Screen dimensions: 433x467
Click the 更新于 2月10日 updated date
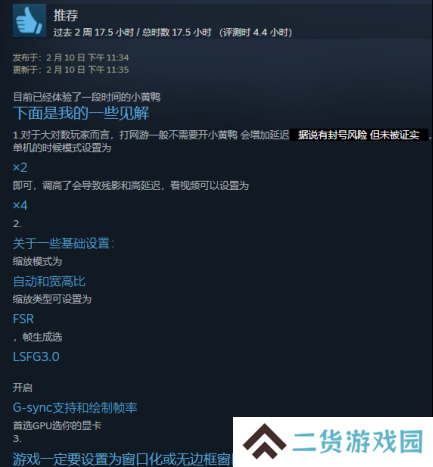[x=71, y=70]
